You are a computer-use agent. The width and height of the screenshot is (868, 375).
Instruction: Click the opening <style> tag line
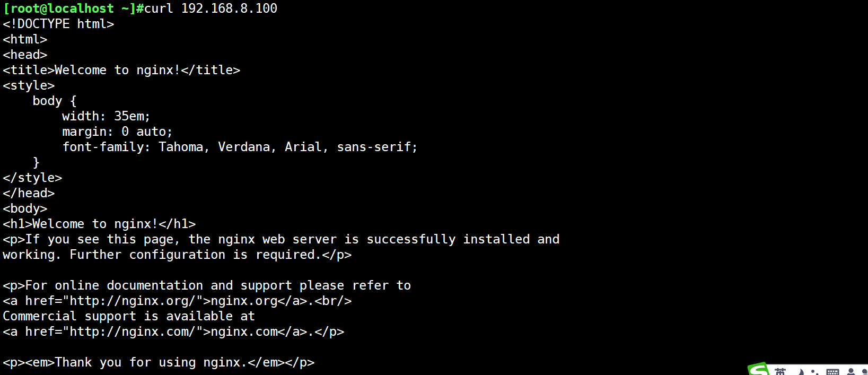coord(29,85)
